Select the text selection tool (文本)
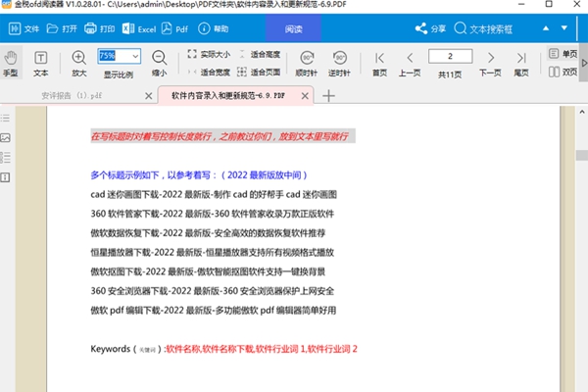This screenshot has width=588, height=392. coord(40,62)
